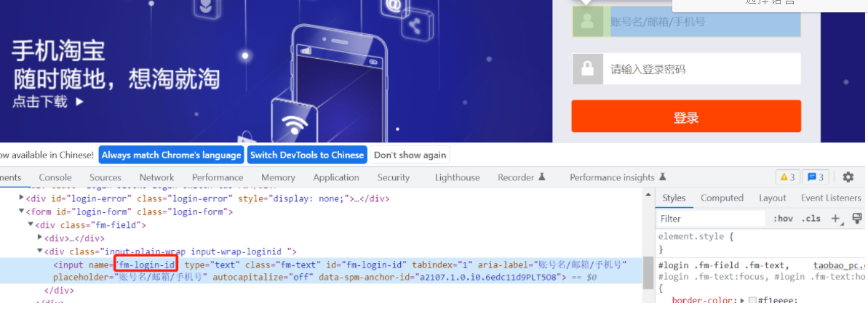Toggle :hov element state panel
Image resolution: width=868 pixels, height=311 pixels.
tap(783, 219)
